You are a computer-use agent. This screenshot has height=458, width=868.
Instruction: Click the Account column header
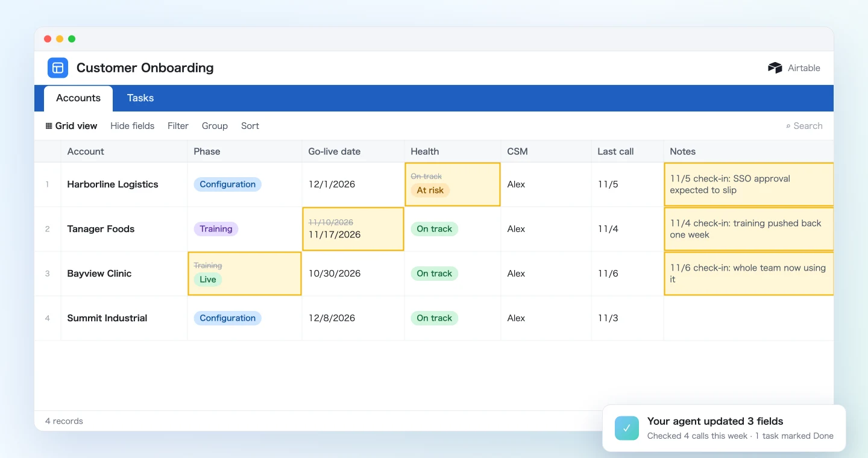pyautogui.click(x=124, y=152)
